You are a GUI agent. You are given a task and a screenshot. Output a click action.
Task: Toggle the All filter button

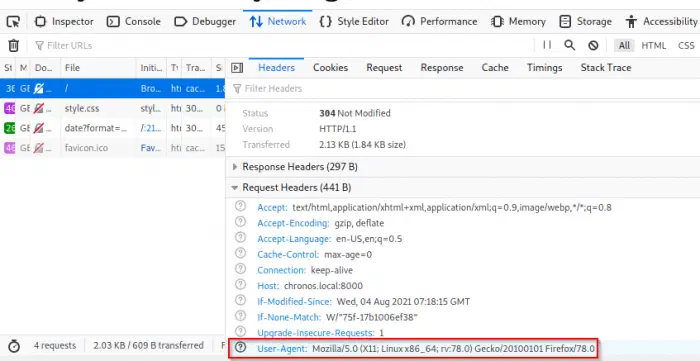pos(624,46)
